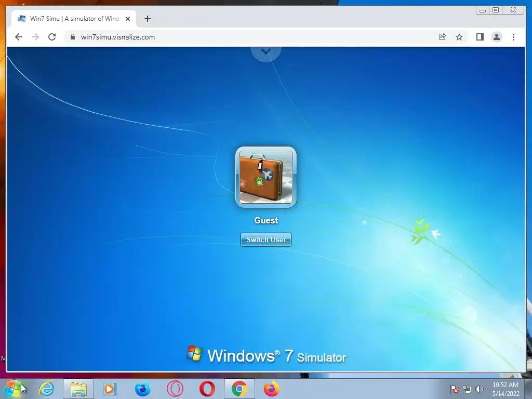
Task: Close the Win7 Simu tab
Action: 128,19
